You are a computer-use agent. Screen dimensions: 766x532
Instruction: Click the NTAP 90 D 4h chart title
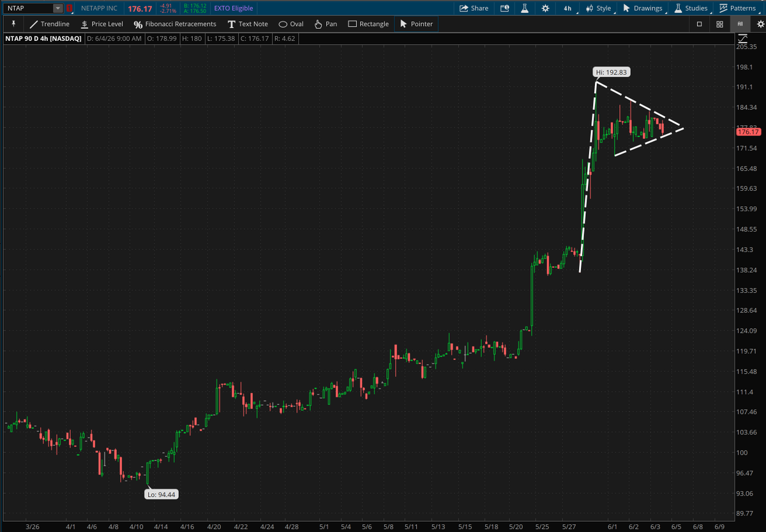coord(43,38)
